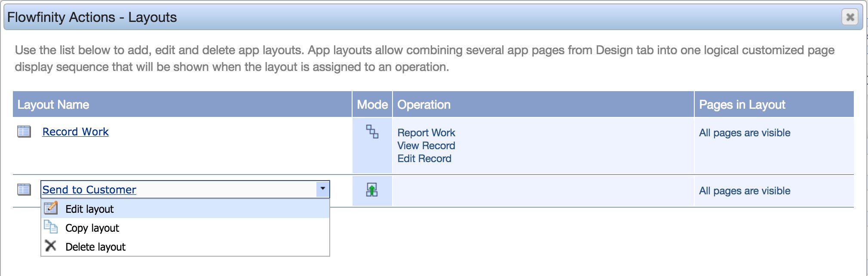Click the table icon beside Record Work
This screenshot has height=276, width=868.
pos(24,132)
